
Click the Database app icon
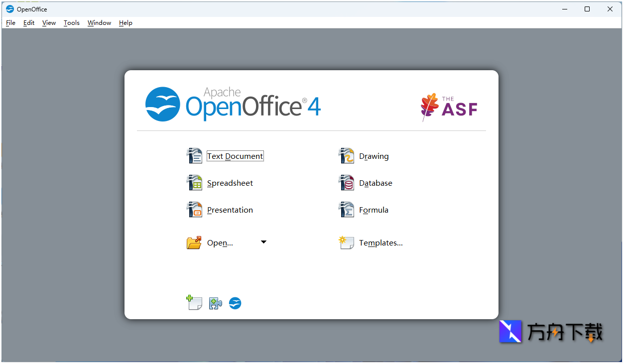tap(346, 183)
